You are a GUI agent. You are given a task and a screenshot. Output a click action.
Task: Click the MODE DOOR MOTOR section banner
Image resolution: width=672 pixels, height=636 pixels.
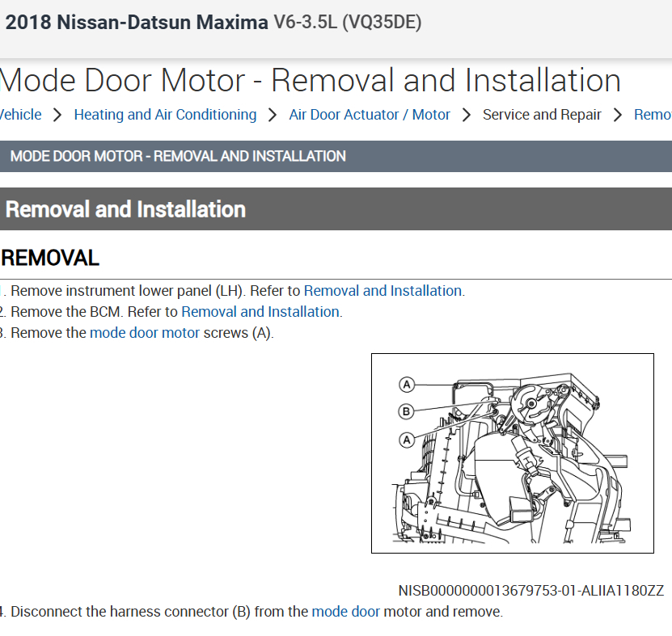tap(336, 156)
